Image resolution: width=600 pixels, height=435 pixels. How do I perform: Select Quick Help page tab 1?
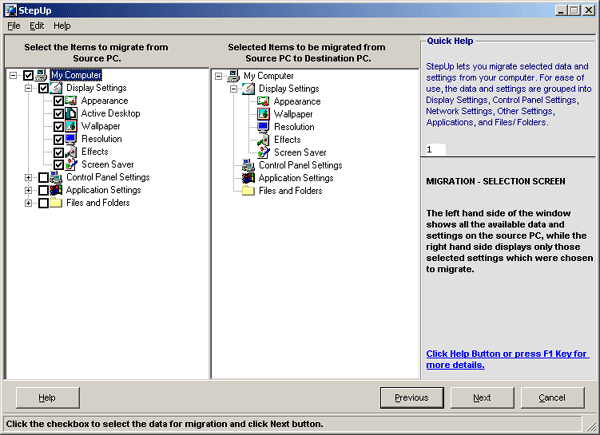(x=434, y=150)
